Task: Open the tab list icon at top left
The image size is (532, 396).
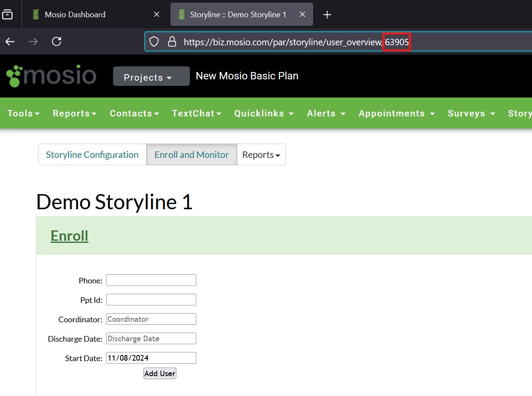Action: (x=7, y=15)
